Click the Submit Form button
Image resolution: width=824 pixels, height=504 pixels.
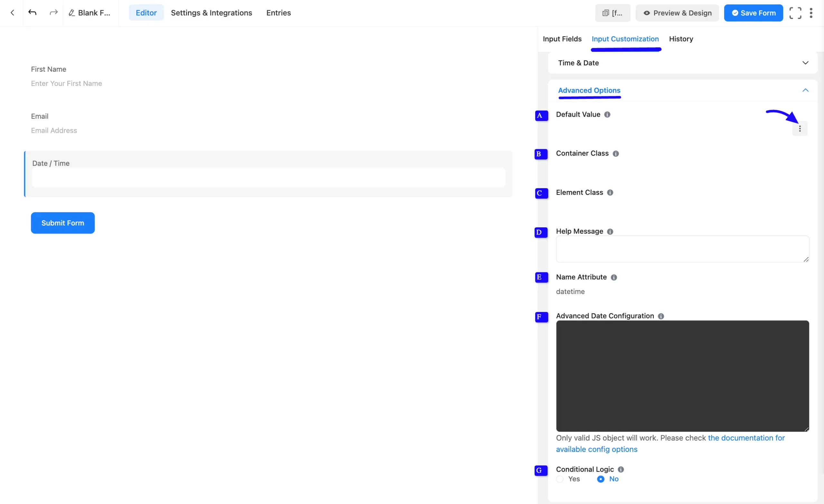[x=62, y=223]
